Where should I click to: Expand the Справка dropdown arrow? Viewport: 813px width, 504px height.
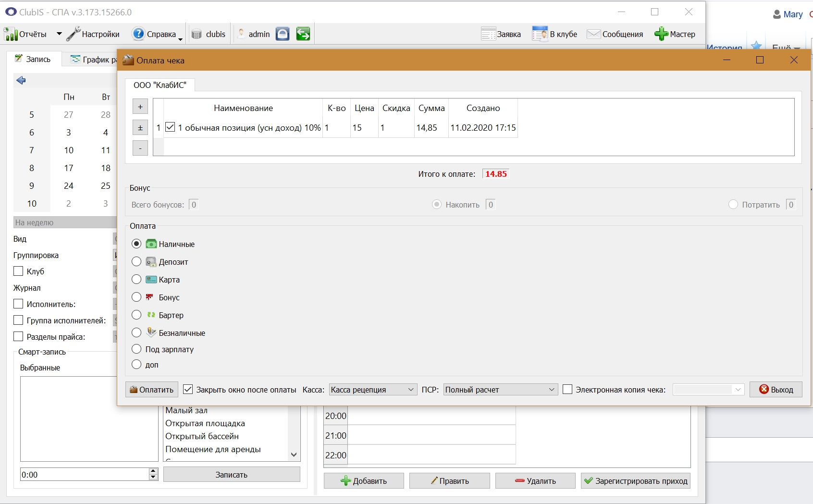coord(180,39)
